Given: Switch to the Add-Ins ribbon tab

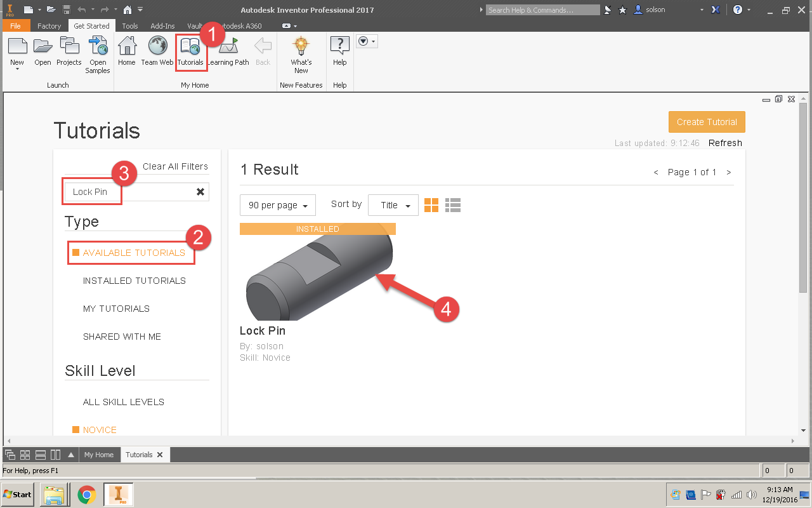Looking at the screenshot, I should (162, 26).
